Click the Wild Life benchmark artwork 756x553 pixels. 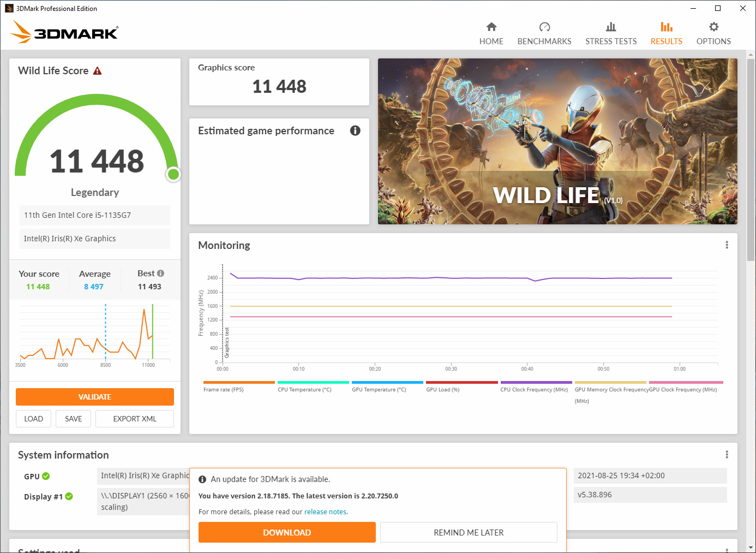point(557,141)
